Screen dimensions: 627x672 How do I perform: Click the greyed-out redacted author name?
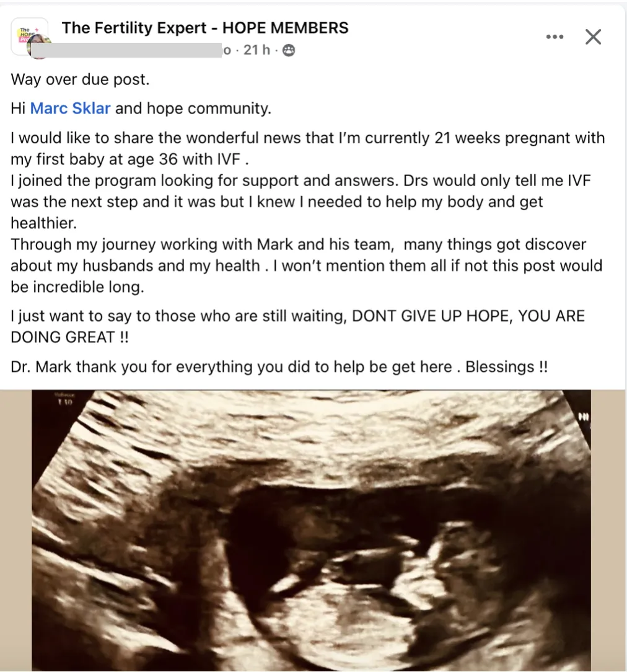click(x=126, y=50)
